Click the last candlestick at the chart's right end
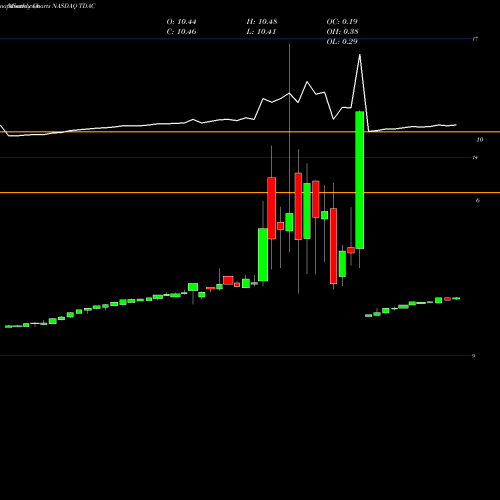The height and width of the screenshot is (500, 500). (456, 298)
